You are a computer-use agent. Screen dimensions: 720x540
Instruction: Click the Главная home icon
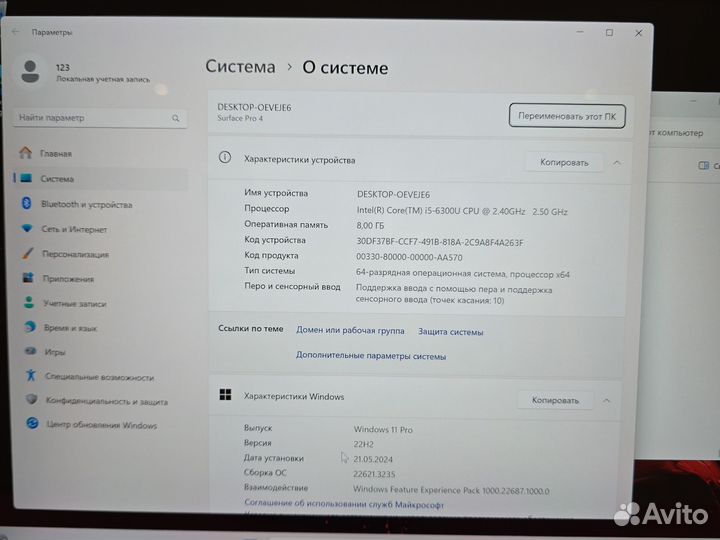click(x=26, y=152)
